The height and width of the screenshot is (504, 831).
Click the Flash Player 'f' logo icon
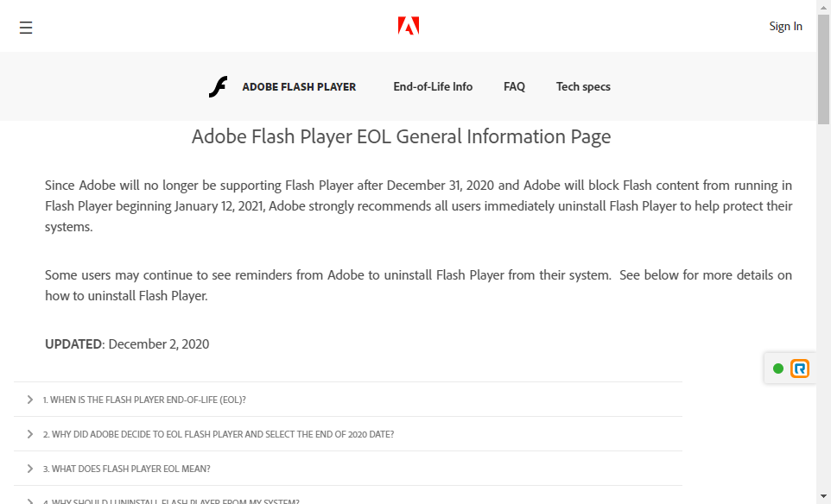(x=219, y=86)
